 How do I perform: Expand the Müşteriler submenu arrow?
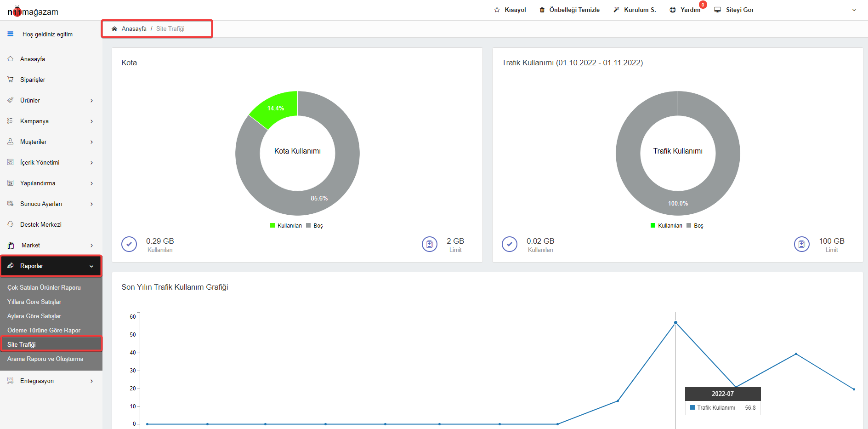[92, 142]
